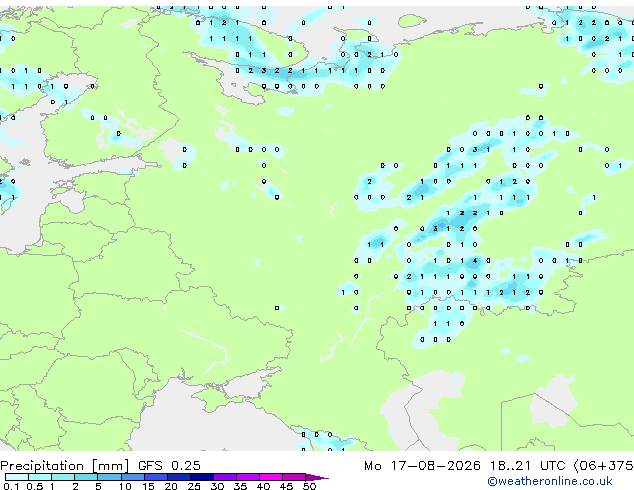Select the legend swatch between 5 and 10
Image resolution: width=634 pixels, height=490 pixels.
(109, 477)
